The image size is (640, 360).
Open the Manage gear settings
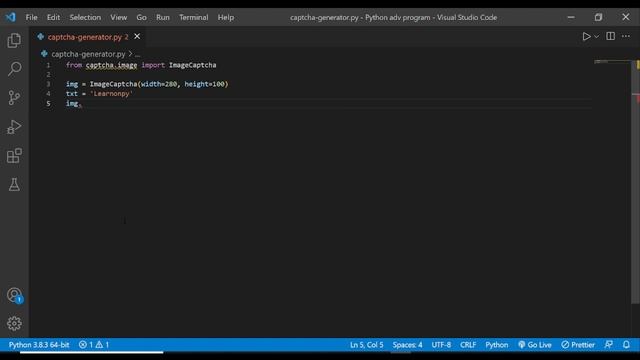click(x=14, y=324)
